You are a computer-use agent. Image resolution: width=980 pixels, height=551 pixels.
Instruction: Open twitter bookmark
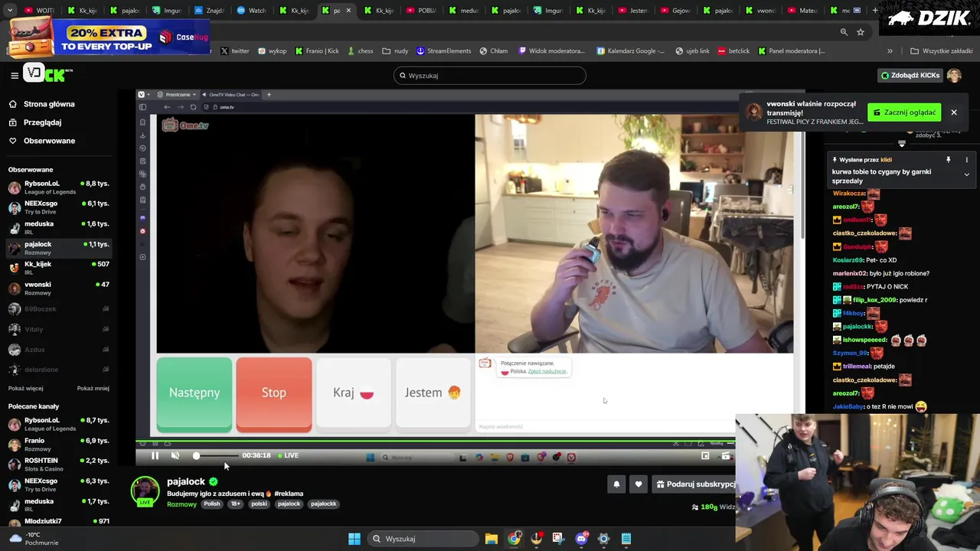(x=235, y=51)
